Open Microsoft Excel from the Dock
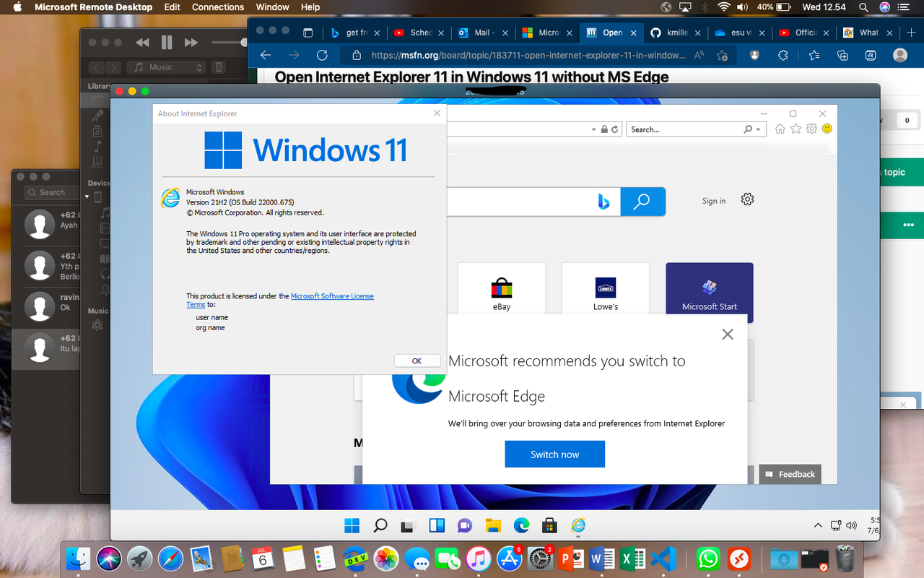This screenshot has width=924, height=578. (x=632, y=558)
